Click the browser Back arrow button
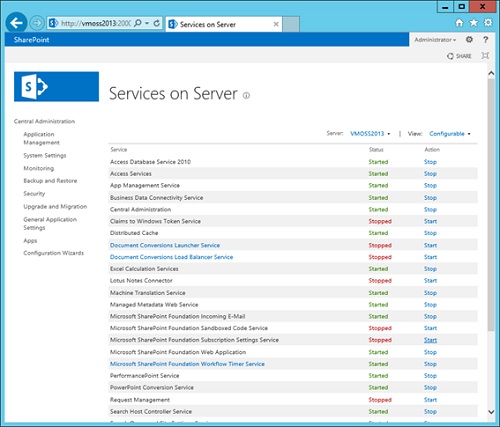 tap(16, 23)
